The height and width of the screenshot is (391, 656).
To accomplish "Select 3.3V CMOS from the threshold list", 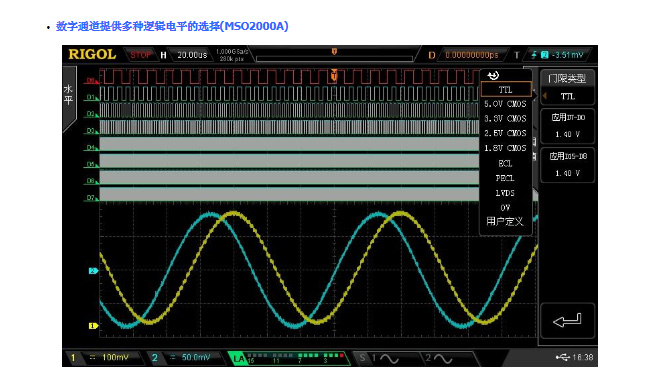I will coord(505,119).
